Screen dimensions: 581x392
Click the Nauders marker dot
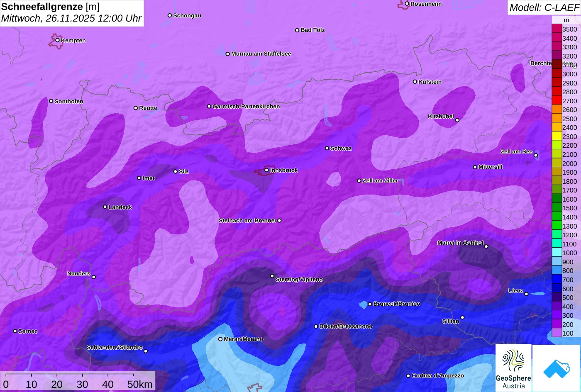(x=94, y=277)
